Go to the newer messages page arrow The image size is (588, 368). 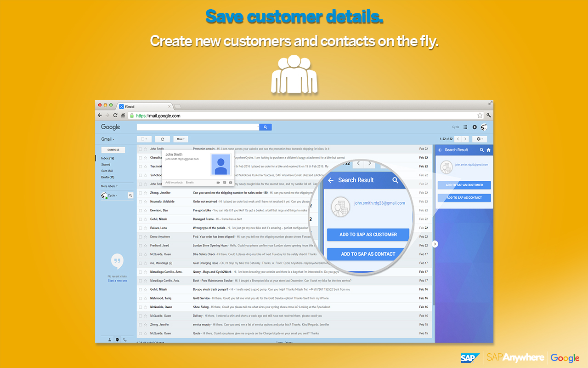coord(458,139)
